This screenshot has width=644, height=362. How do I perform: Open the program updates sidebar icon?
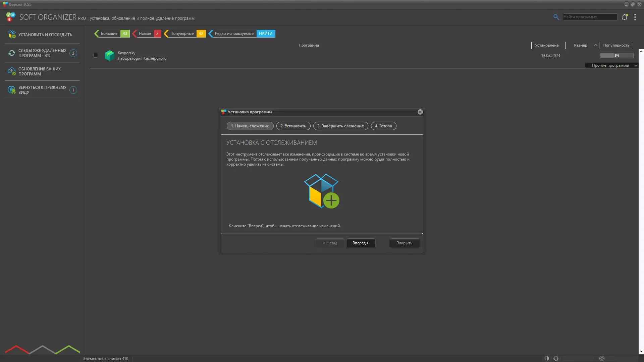[x=12, y=71]
